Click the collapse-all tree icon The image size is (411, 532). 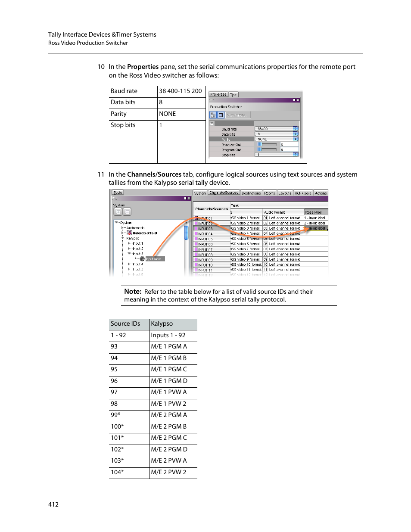coord(127,212)
